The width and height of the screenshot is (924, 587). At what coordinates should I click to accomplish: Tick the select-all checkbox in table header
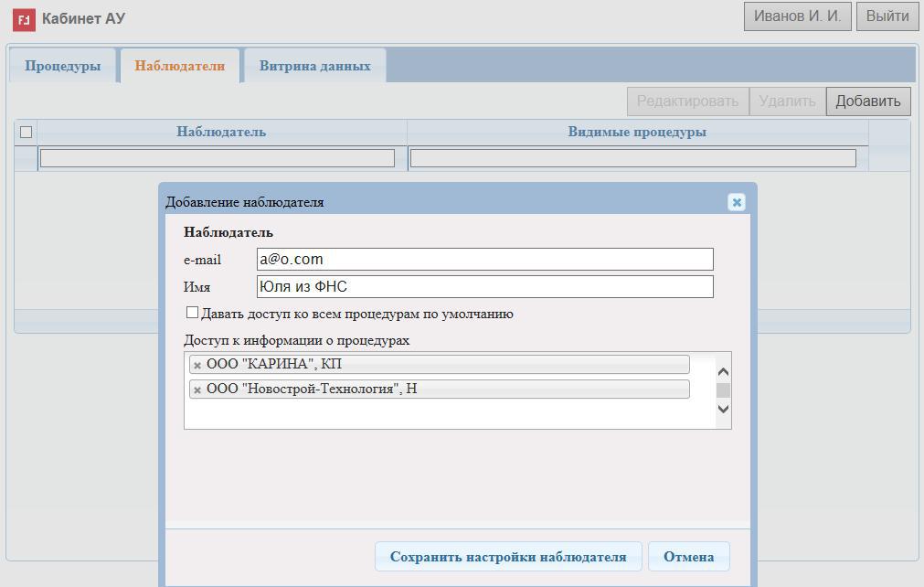[x=26, y=132]
